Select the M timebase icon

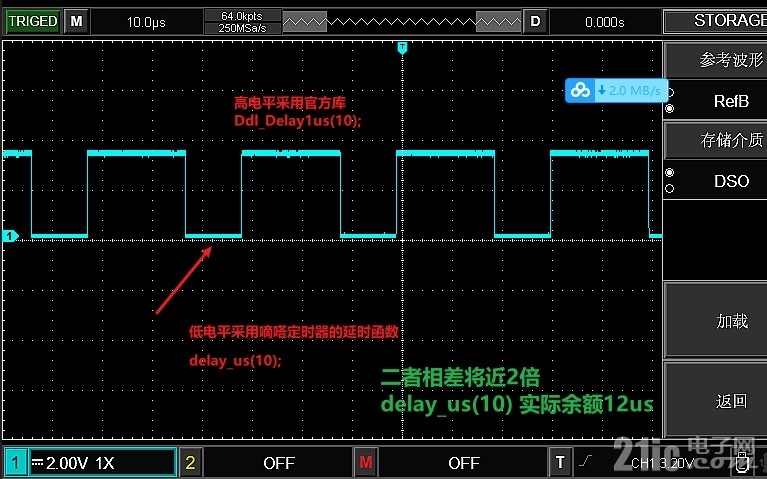pyautogui.click(x=76, y=22)
